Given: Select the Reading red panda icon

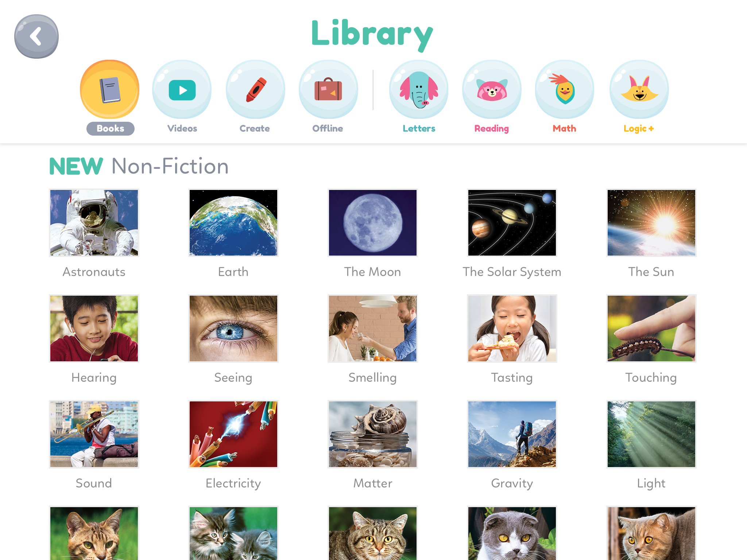Looking at the screenshot, I should (x=492, y=90).
